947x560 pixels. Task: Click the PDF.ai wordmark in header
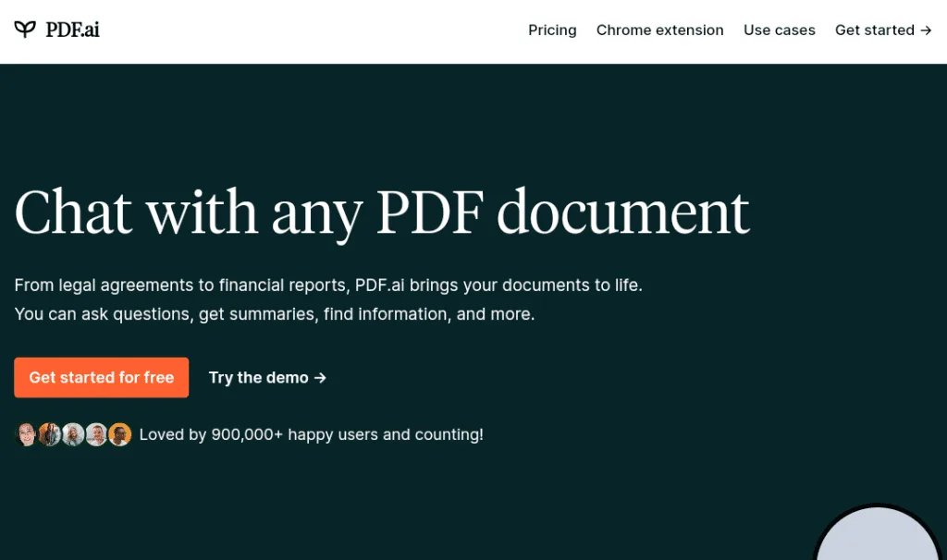click(x=72, y=30)
